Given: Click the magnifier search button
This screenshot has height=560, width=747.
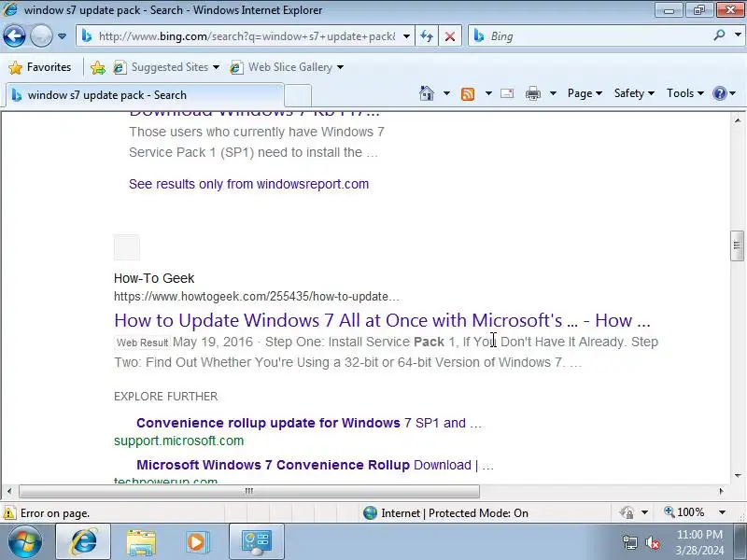Looking at the screenshot, I should click(719, 35).
